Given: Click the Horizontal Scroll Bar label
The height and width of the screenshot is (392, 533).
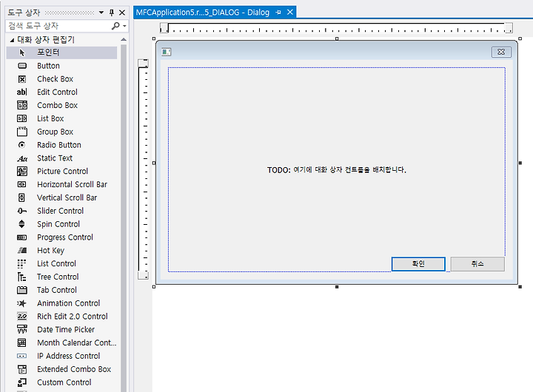Looking at the screenshot, I should tap(72, 184).
